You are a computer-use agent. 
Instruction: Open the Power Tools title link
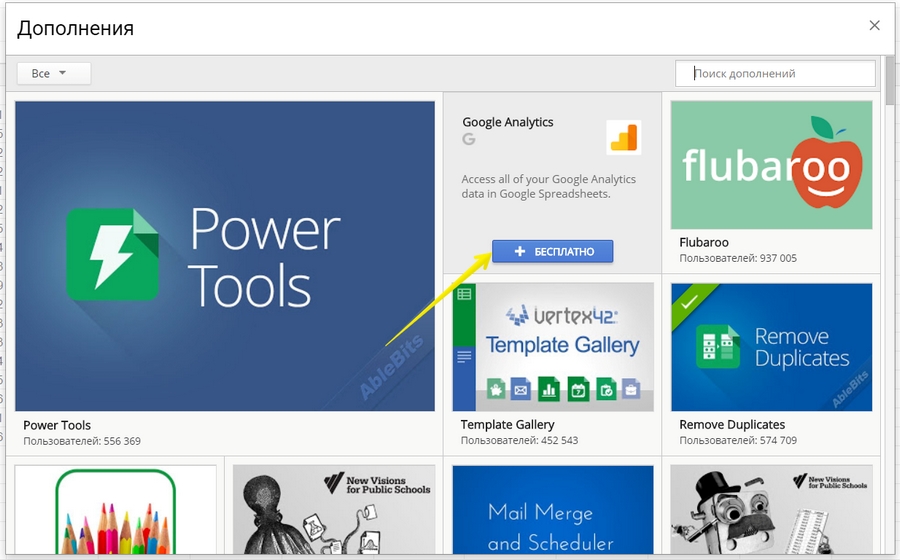[x=57, y=425]
